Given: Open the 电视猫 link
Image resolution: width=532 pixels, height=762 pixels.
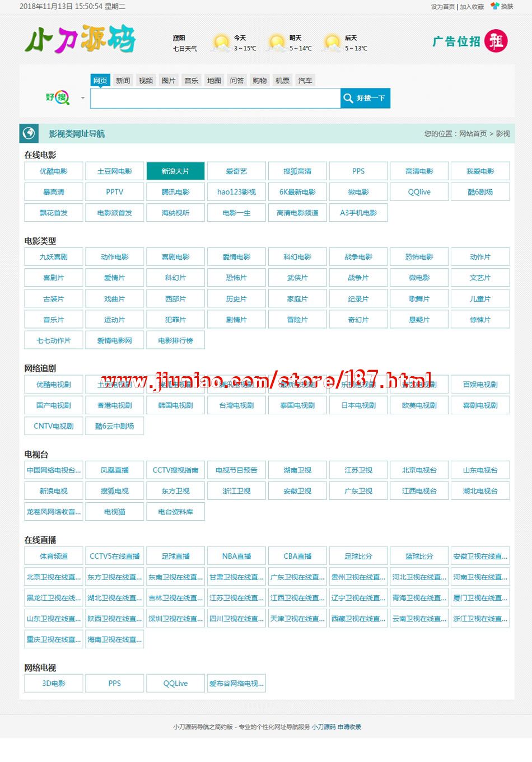Looking at the screenshot, I should click(x=115, y=512).
